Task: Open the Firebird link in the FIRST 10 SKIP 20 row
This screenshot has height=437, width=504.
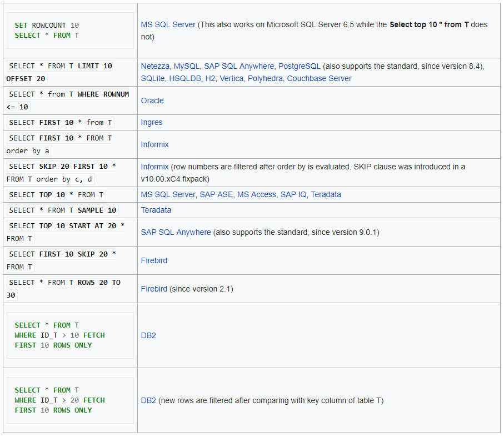Action: (154, 260)
